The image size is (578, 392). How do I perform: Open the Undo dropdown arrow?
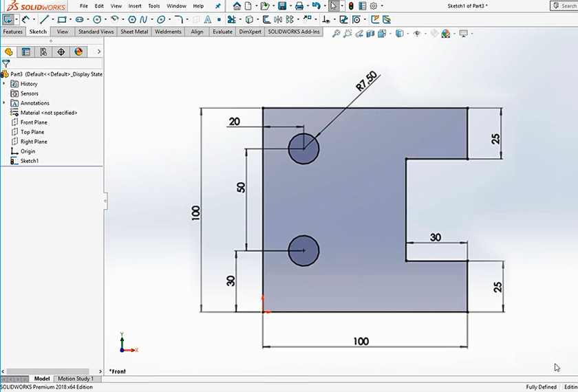pyautogui.click(x=323, y=6)
